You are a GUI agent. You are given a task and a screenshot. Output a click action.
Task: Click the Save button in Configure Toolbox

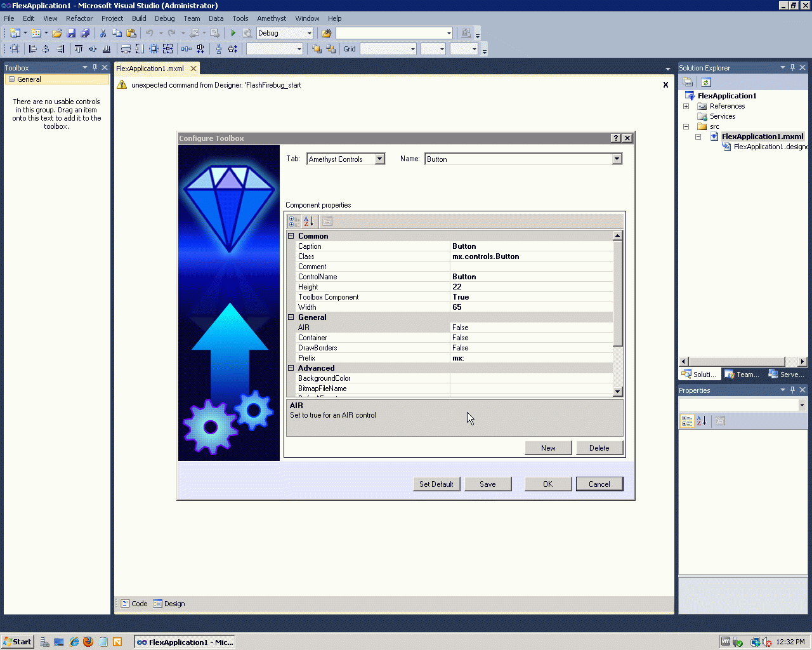coord(488,484)
